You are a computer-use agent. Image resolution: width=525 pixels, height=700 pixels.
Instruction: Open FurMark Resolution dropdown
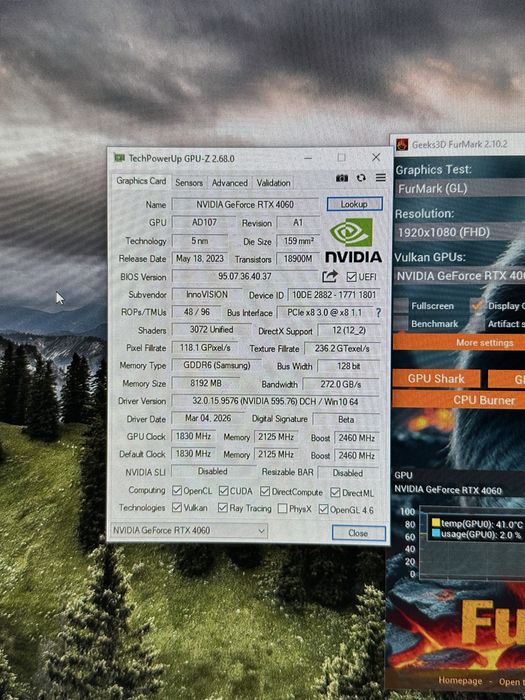pos(460,232)
